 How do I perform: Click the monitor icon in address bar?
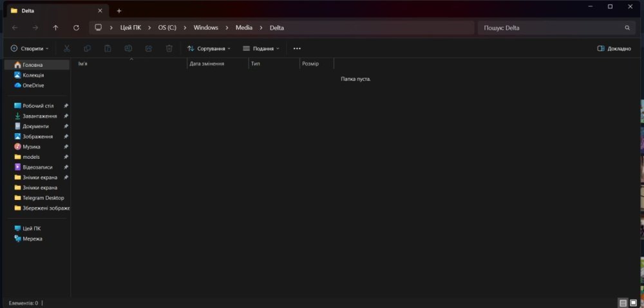coord(98,28)
